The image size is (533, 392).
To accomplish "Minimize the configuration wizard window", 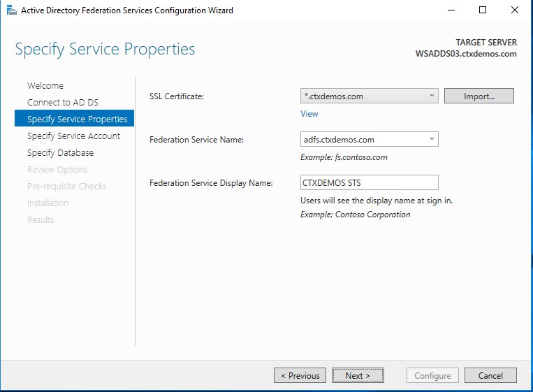I will [451, 10].
